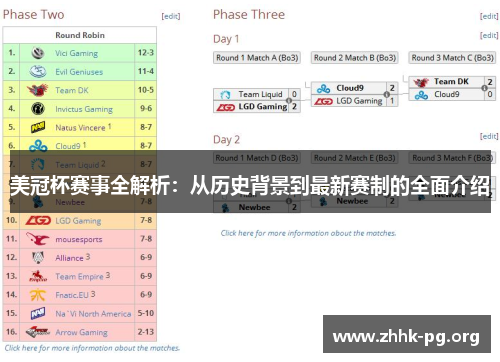Edit the Phase Three section
The width and height of the screenshot is (500, 362).
pos(489,16)
